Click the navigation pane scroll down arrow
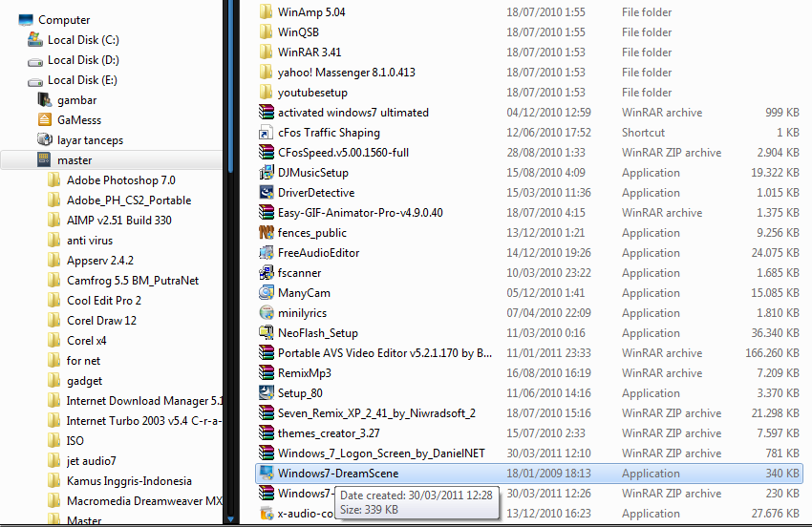This screenshot has height=527, width=812. pyautogui.click(x=229, y=518)
